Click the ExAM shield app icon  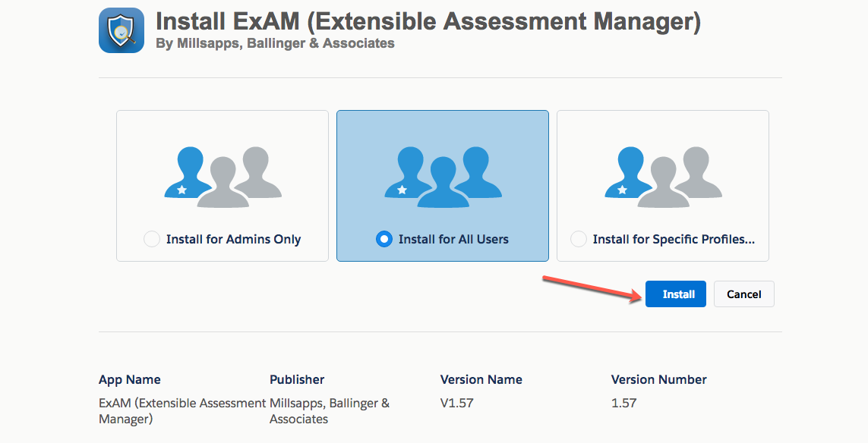122,30
